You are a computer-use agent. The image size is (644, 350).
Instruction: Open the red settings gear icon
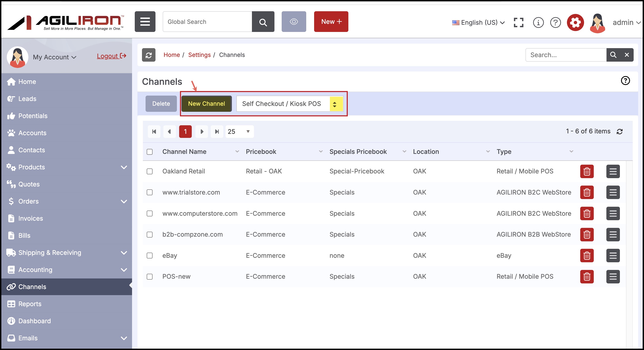[x=575, y=22]
